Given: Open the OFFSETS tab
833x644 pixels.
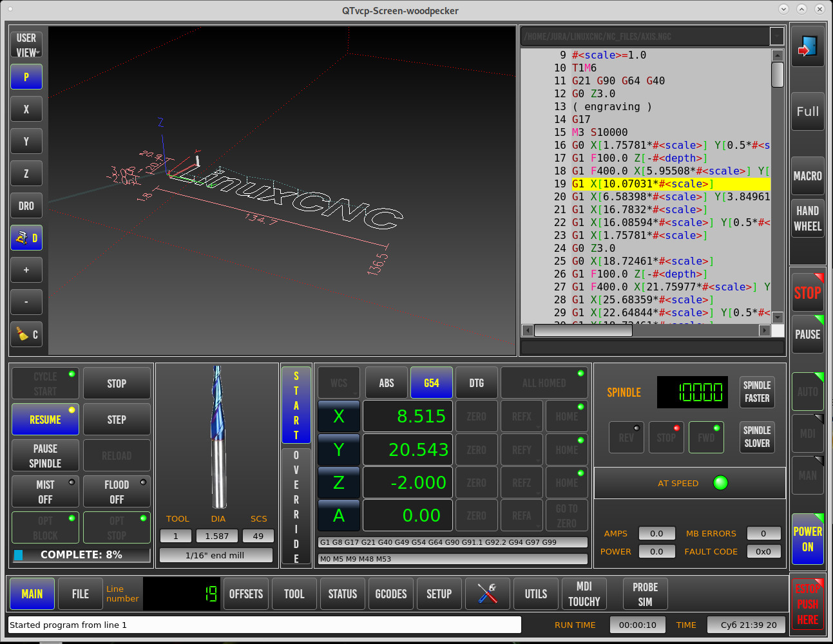Looking at the screenshot, I should tap(246, 594).
